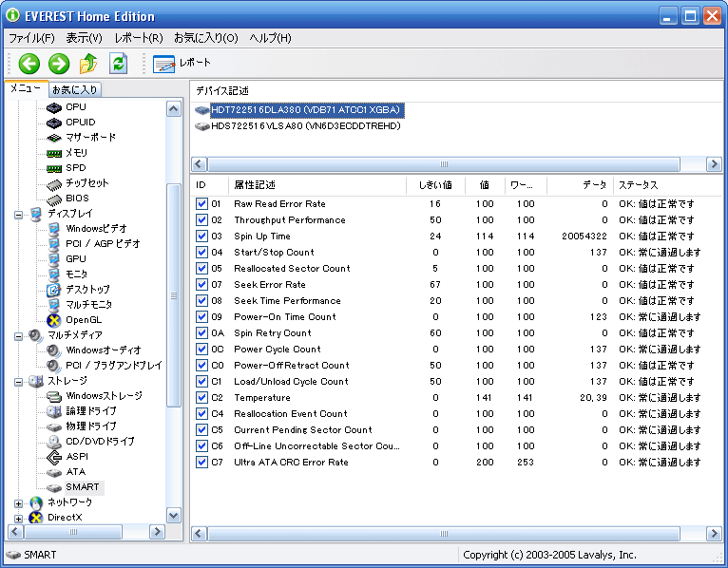This screenshot has width=728, height=568.
Task: Click tree scrollbar down arrow
Action: pyautogui.click(x=174, y=515)
